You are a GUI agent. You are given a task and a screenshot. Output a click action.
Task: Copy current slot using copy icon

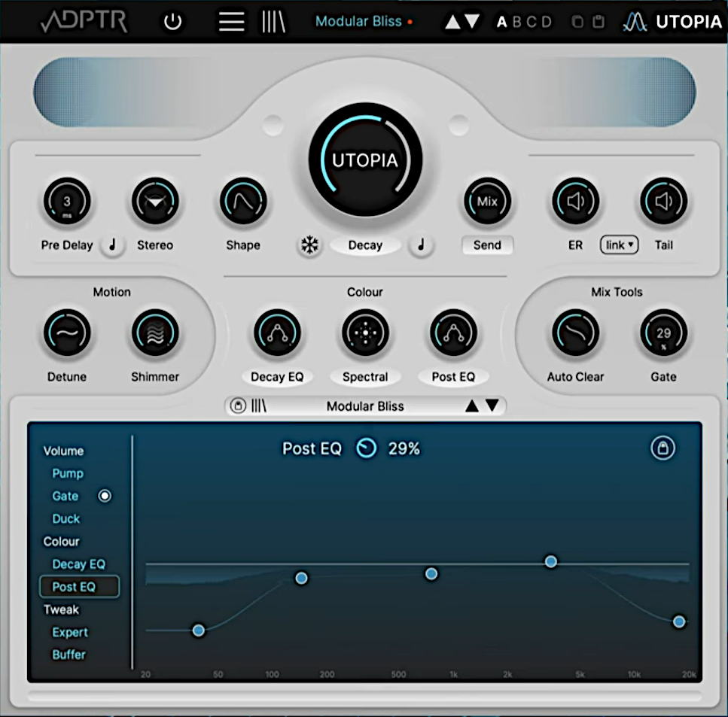tap(577, 22)
